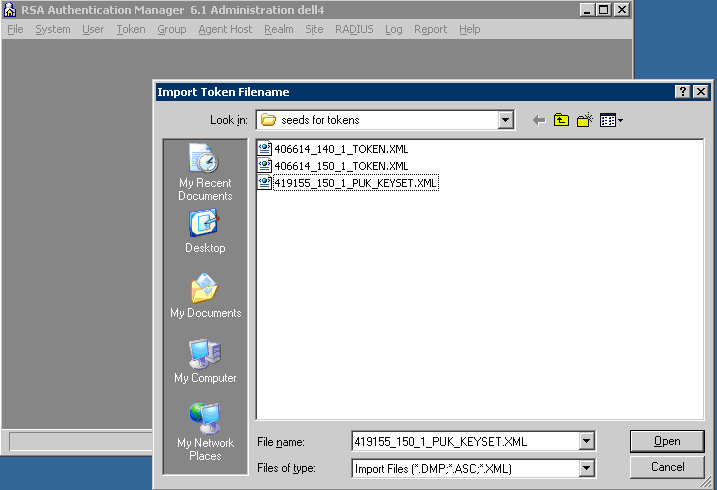Click the Cancel button
This screenshot has width=717, height=490.
point(667,467)
